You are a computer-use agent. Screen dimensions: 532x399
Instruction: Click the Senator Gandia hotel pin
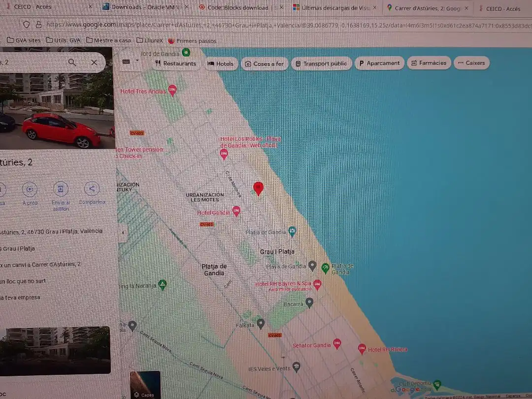coord(336,344)
